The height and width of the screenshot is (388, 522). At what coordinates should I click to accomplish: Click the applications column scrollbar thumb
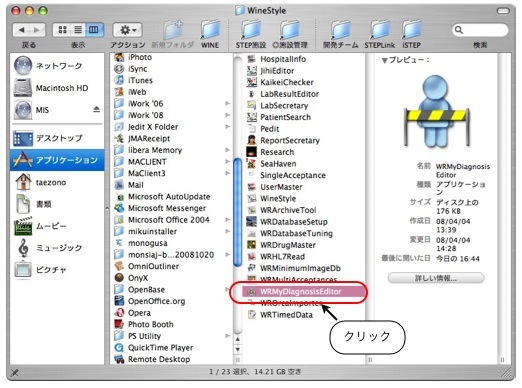(238, 212)
